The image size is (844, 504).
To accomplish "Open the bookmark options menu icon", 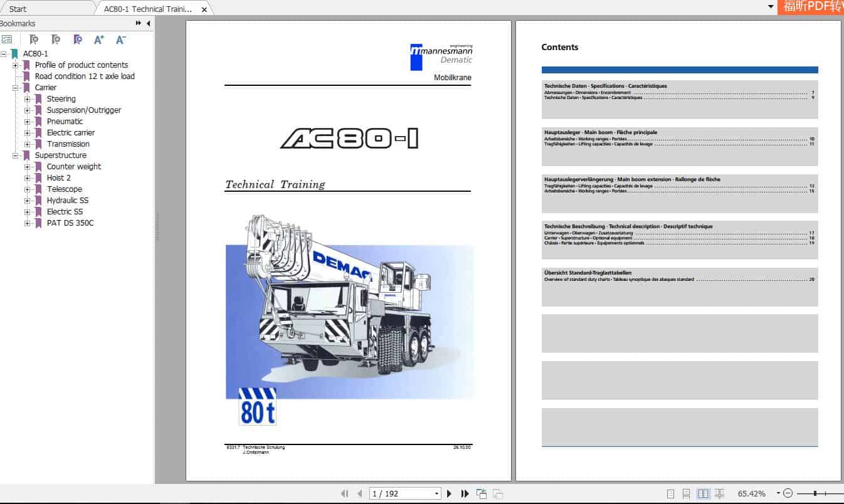I will [8, 39].
